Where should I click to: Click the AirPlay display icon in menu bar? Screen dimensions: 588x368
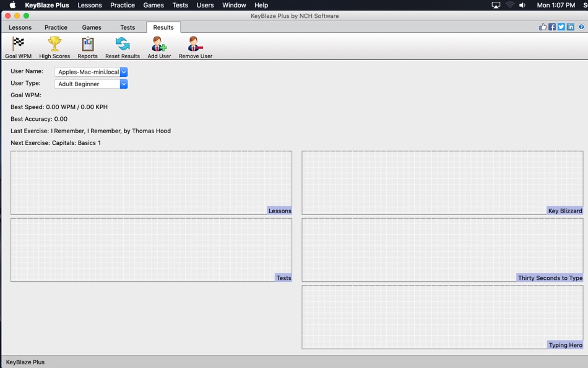pos(496,5)
